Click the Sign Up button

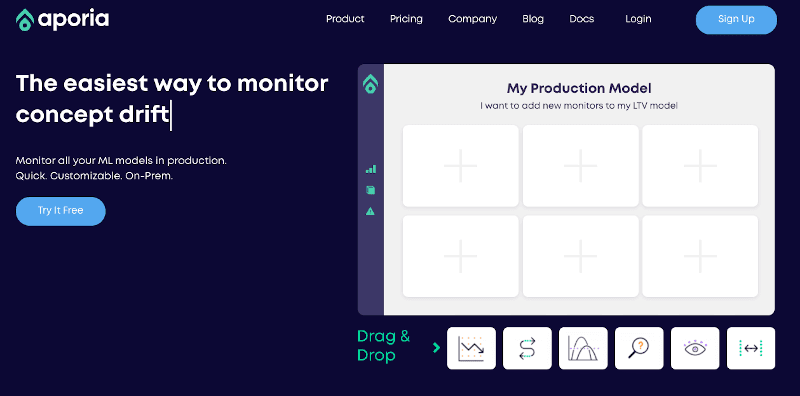[x=736, y=20]
